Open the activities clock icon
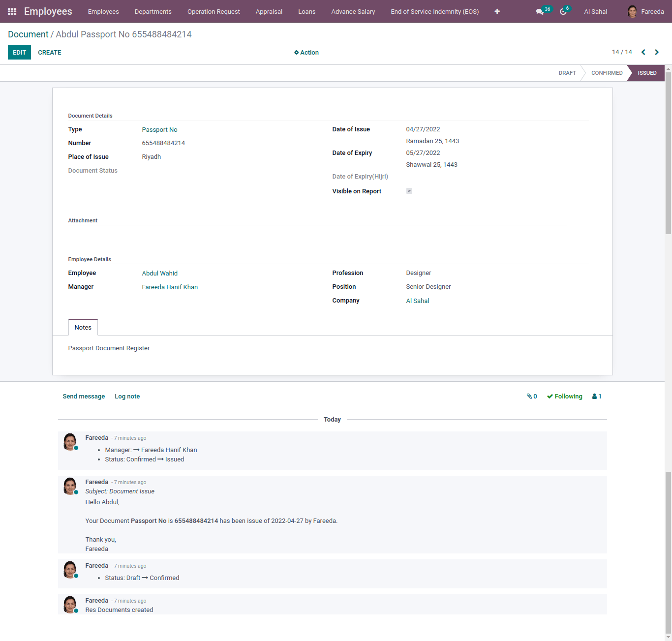The height and width of the screenshot is (641, 672). coord(563,12)
